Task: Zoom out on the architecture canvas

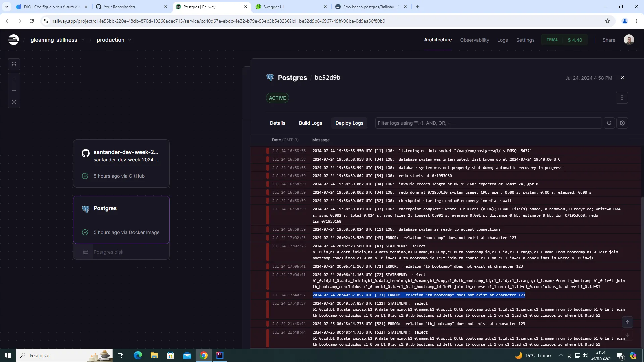Action: pos(14,90)
